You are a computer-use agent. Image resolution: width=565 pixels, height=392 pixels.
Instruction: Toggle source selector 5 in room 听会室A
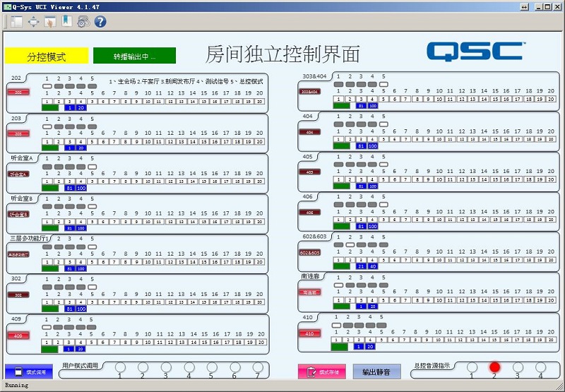pyautogui.click(x=92, y=167)
